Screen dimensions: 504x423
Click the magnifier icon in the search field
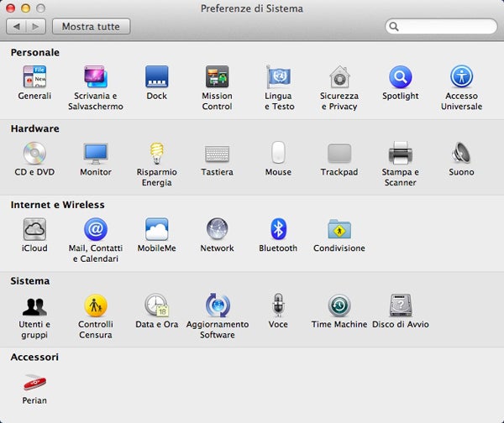tap(394, 26)
